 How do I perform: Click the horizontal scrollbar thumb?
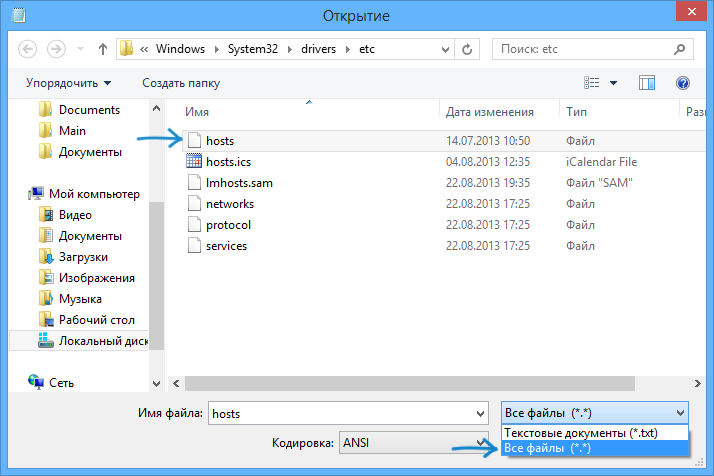[x=409, y=384]
